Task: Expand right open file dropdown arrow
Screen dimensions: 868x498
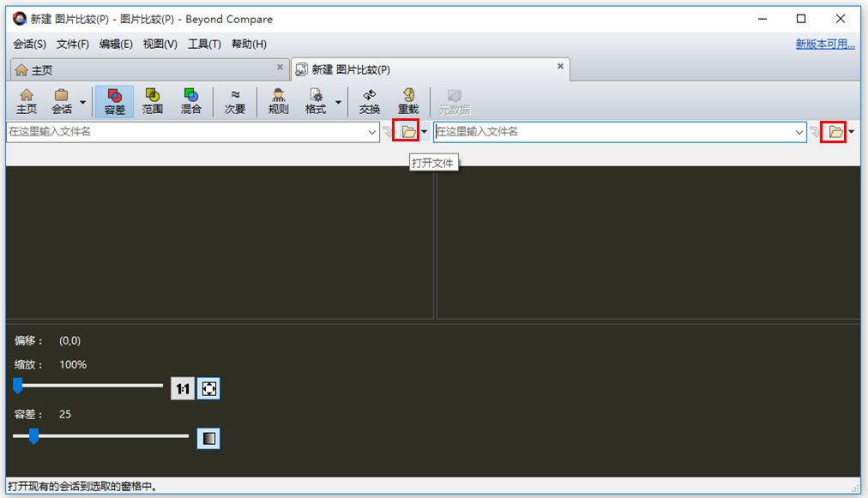Action: pyautogui.click(x=852, y=132)
